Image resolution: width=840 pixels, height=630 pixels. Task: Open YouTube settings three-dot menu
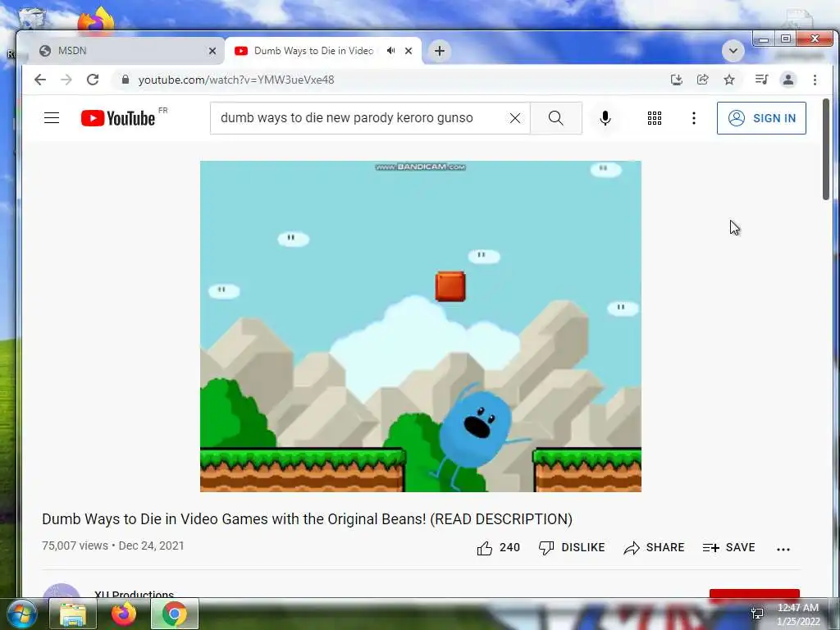coord(694,118)
